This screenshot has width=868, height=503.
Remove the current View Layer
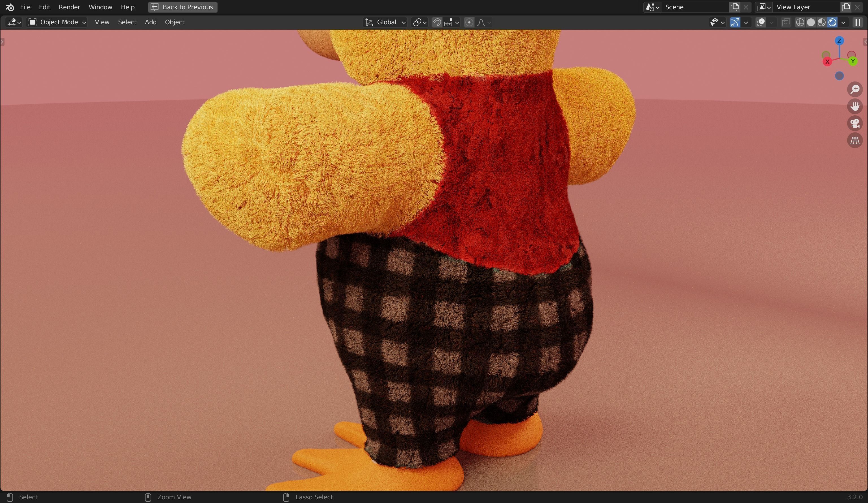coord(857,7)
